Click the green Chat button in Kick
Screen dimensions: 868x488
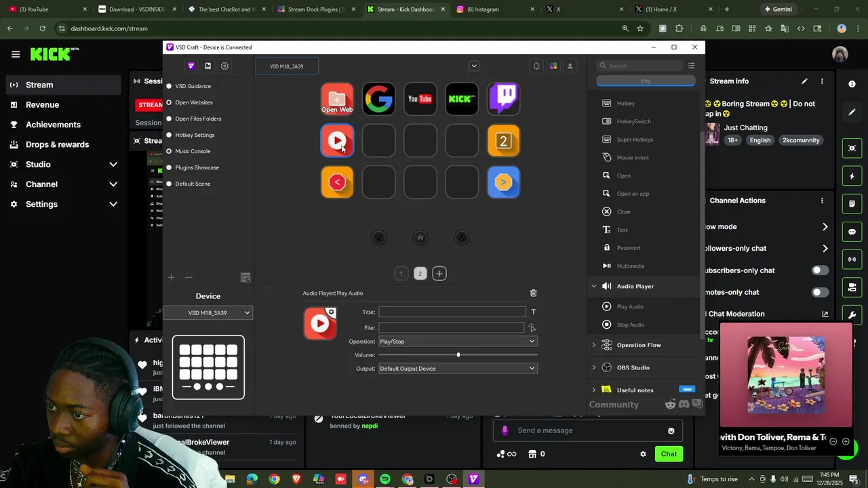pos(669,454)
